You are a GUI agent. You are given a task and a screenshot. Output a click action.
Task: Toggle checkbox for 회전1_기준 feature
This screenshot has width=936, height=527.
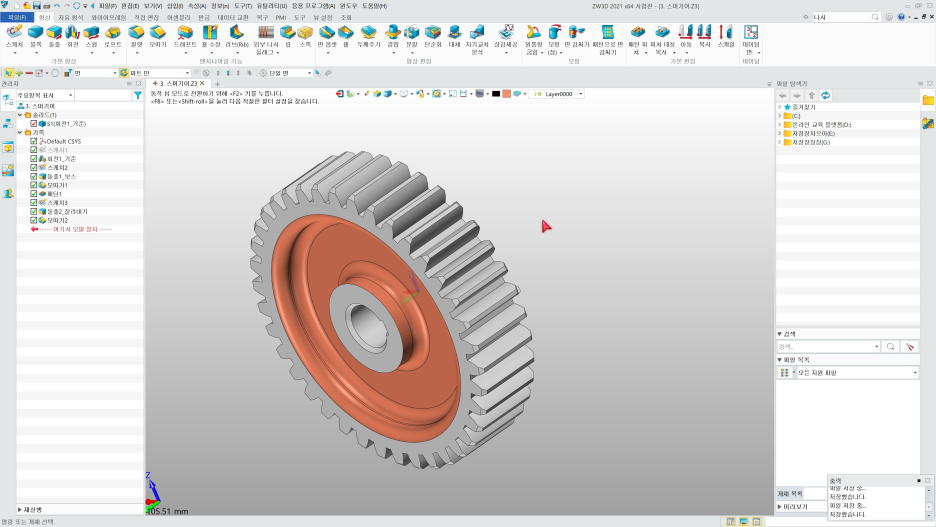pyautogui.click(x=33, y=159)
